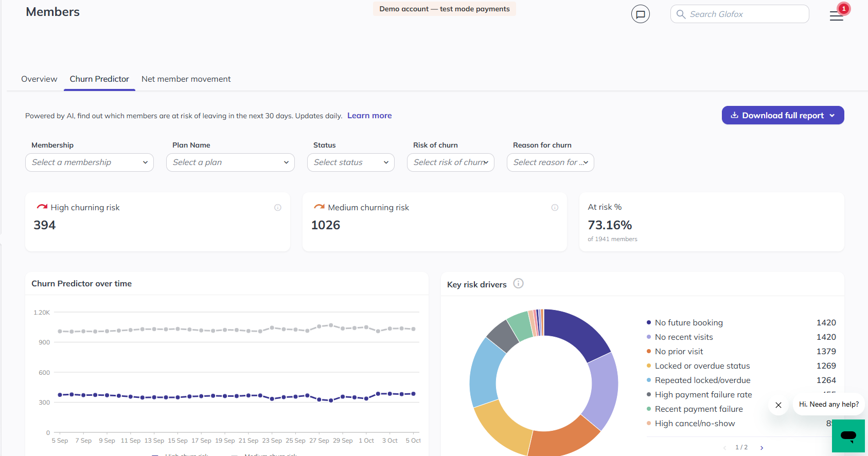Open the chat messages icon in header
This screenshot has width=868, height=456.
point(641,14)
